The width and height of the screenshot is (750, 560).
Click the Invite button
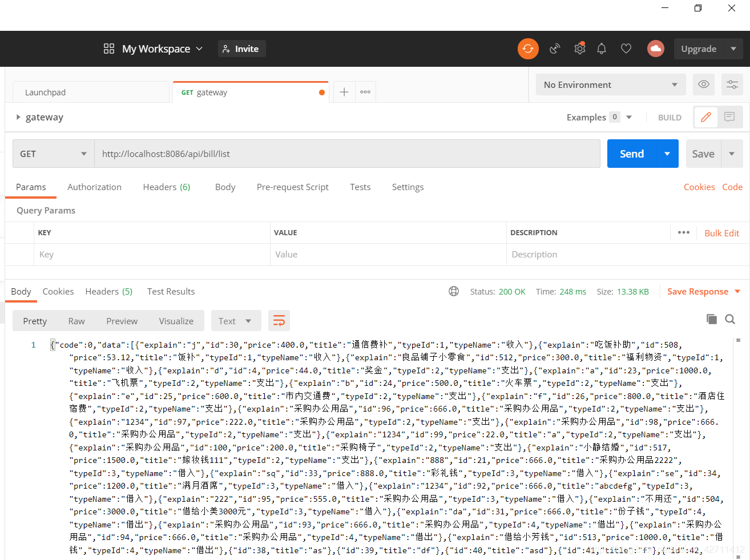[241, 49]
